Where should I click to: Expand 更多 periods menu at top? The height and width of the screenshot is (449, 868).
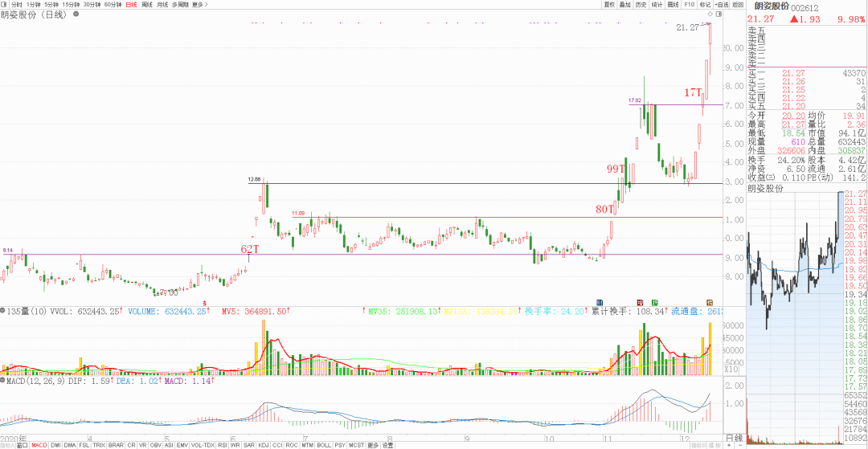200,5
